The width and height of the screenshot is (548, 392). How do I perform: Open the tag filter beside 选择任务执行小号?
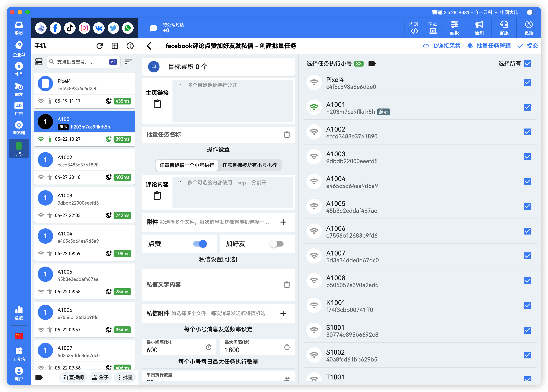coord(372,64)
